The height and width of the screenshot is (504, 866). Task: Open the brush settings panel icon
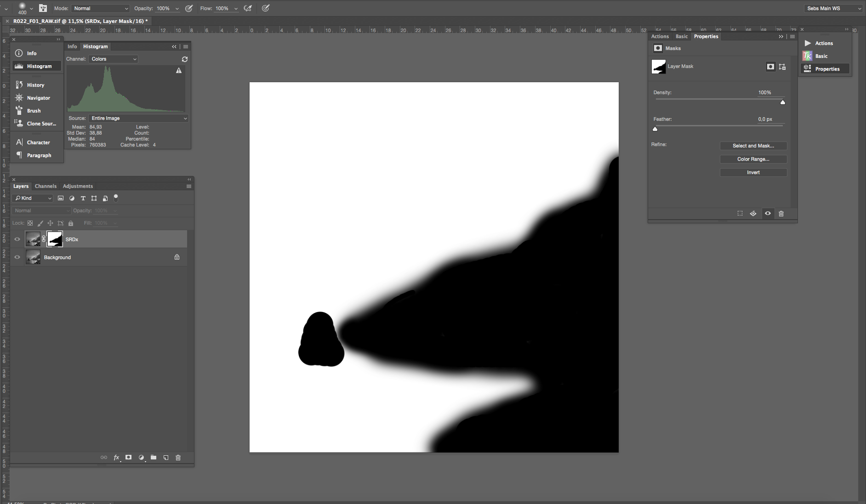coord(43,8)
